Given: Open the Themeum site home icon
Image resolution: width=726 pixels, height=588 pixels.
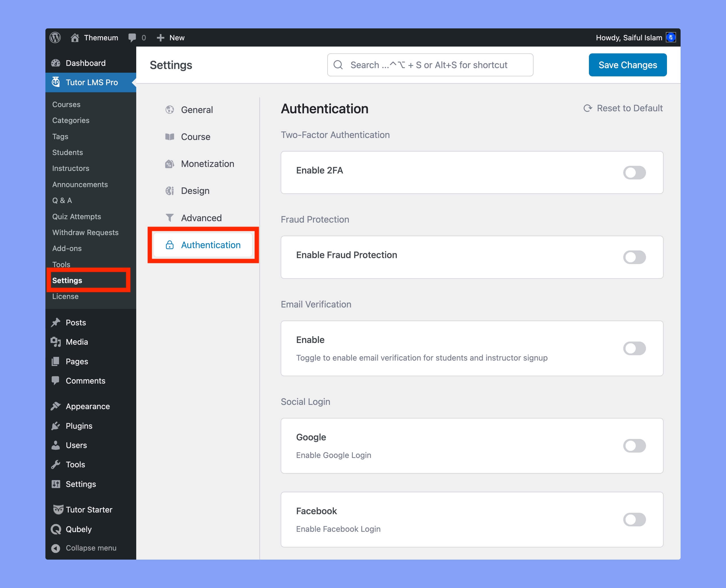Looking at the screenshot, I should coord(75,37).
